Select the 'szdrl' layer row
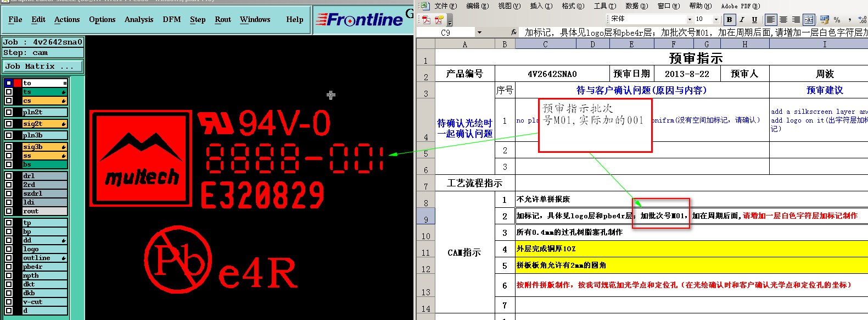This screenshot has width=868, height=320. click(44, 194)
